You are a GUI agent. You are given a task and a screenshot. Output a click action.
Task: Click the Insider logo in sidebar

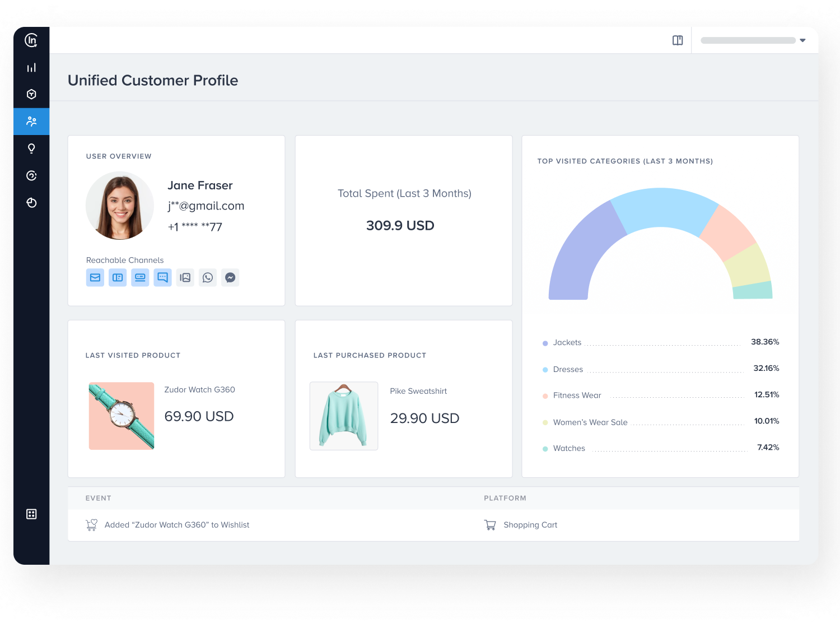click(x=31, y=40)
